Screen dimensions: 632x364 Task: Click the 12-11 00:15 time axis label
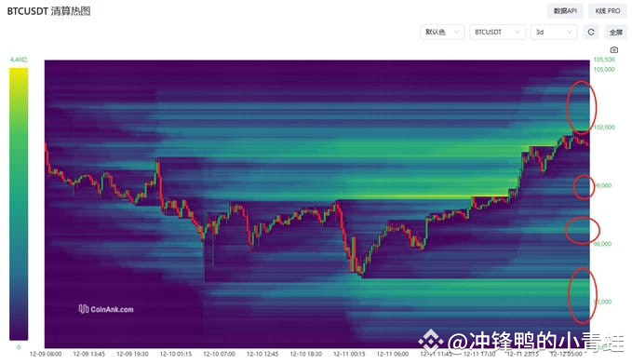(349, 354)
